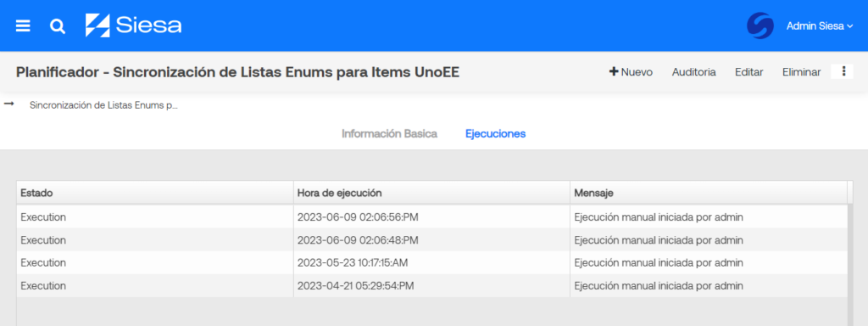Click the Sincronización de Listas breadcrumb link
868x326 pixels.
[104, 104]
